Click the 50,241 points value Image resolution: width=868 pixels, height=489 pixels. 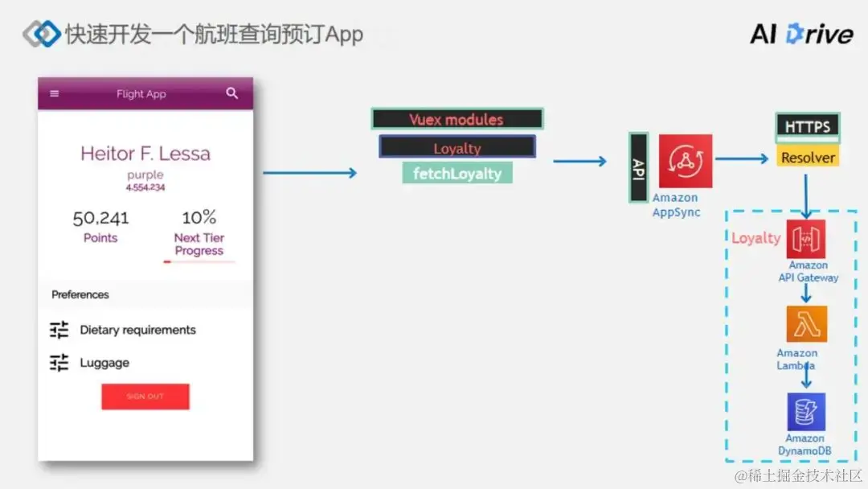pyautogui.click(x=100, y=218)
